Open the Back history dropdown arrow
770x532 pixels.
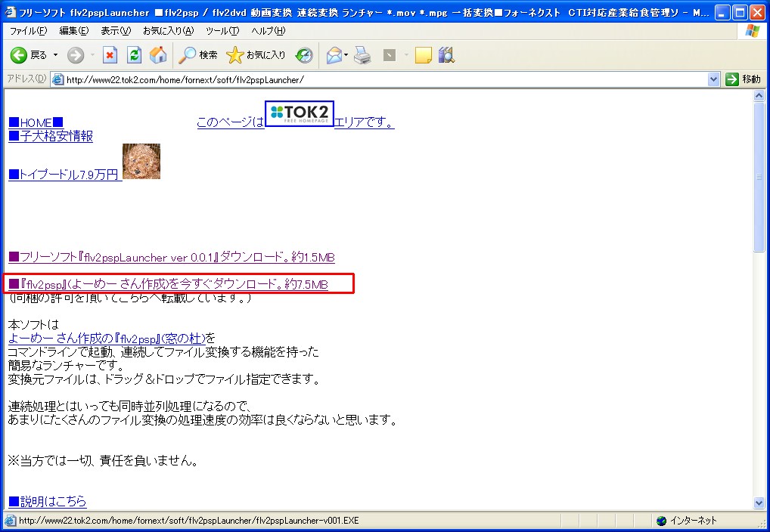[x=55, y=55]
